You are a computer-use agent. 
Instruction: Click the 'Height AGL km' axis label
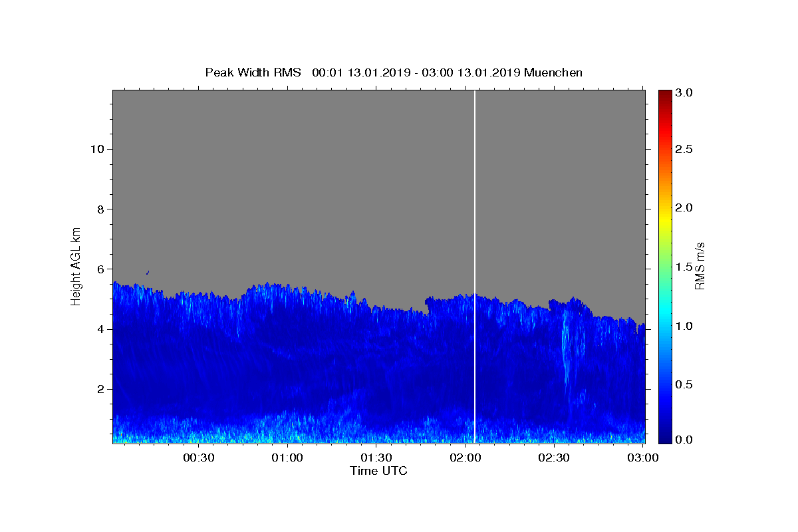pyautogui.click(x=76, y=265)
